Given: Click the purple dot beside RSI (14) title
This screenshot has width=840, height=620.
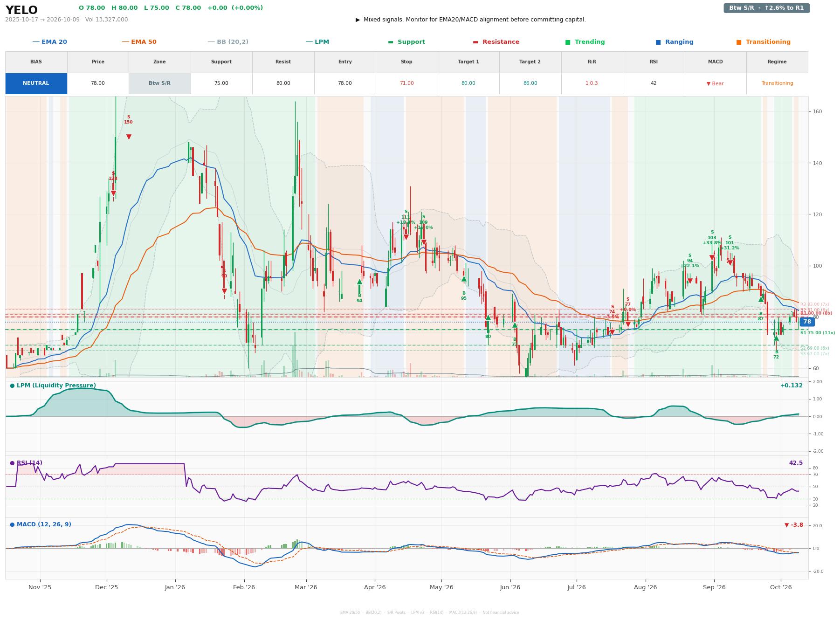Looking at the screenshot, I should pos(12,463).
